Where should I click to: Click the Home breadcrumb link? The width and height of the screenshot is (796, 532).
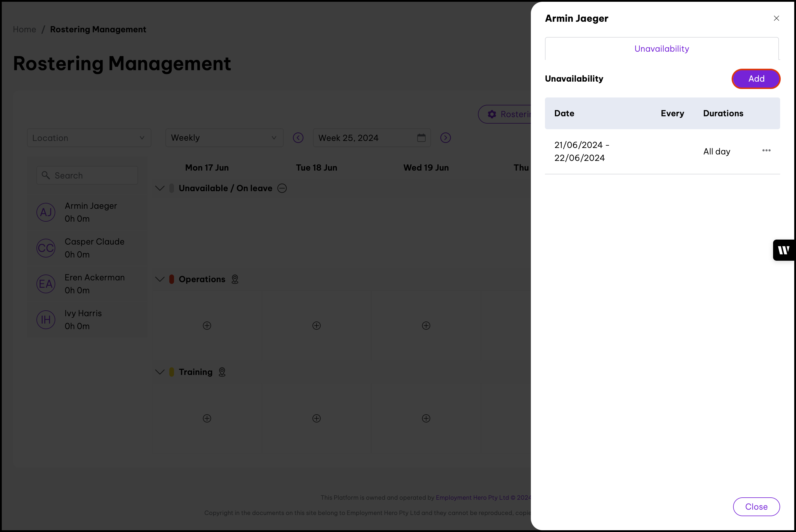(24, 30)
